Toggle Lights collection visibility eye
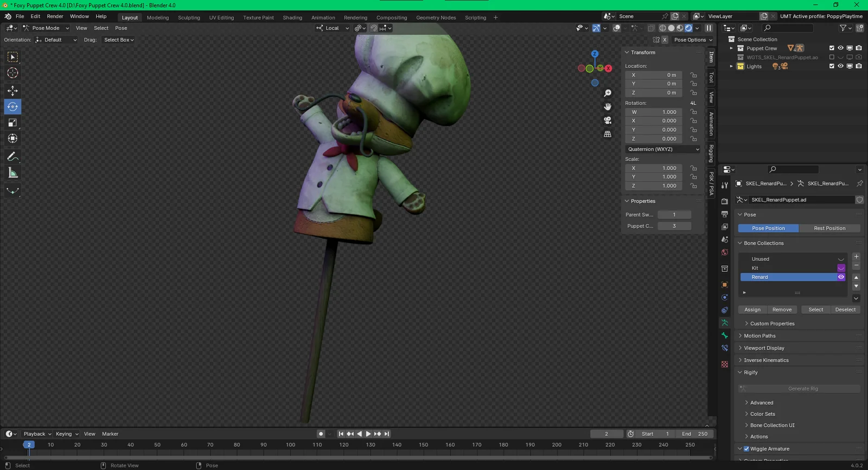 840,66
